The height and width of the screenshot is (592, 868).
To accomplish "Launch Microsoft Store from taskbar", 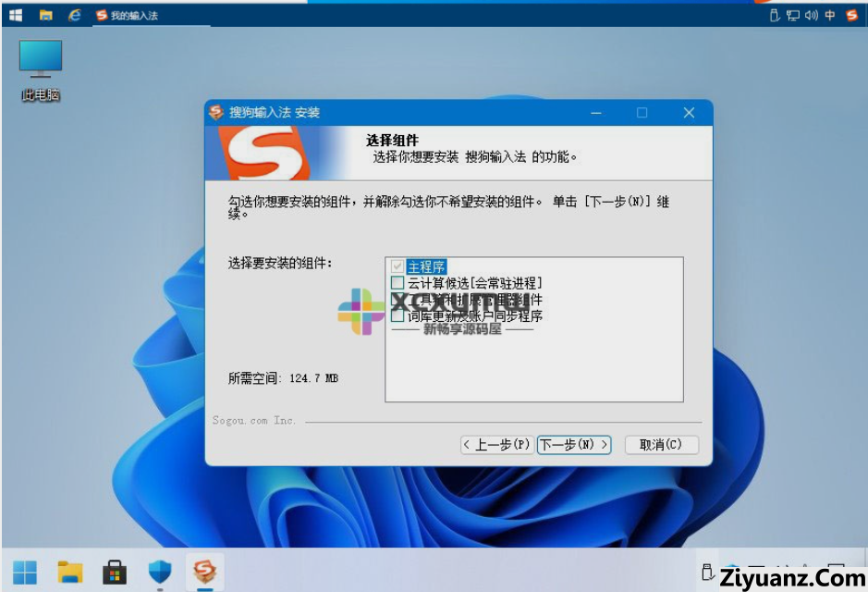I will tap(115, 573).
